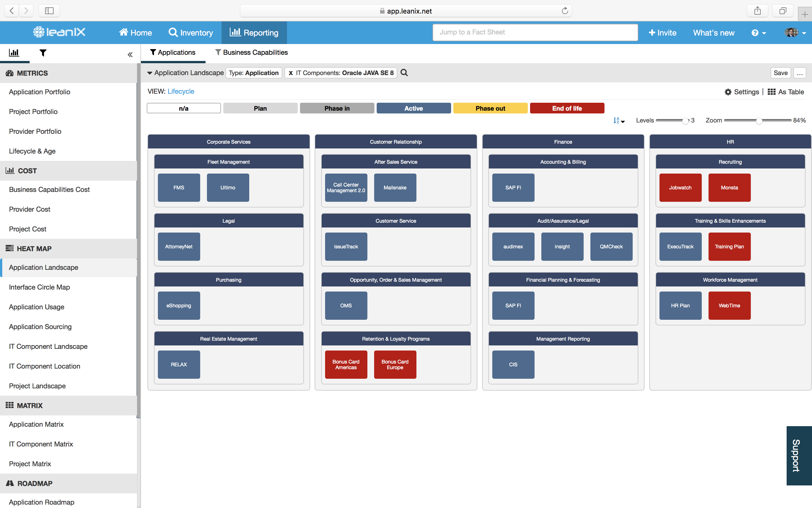Click the Safari address bar
Image resolution: width=812 pixels, height=508 pixels.
pyautogui.click(x=406, y=11)
